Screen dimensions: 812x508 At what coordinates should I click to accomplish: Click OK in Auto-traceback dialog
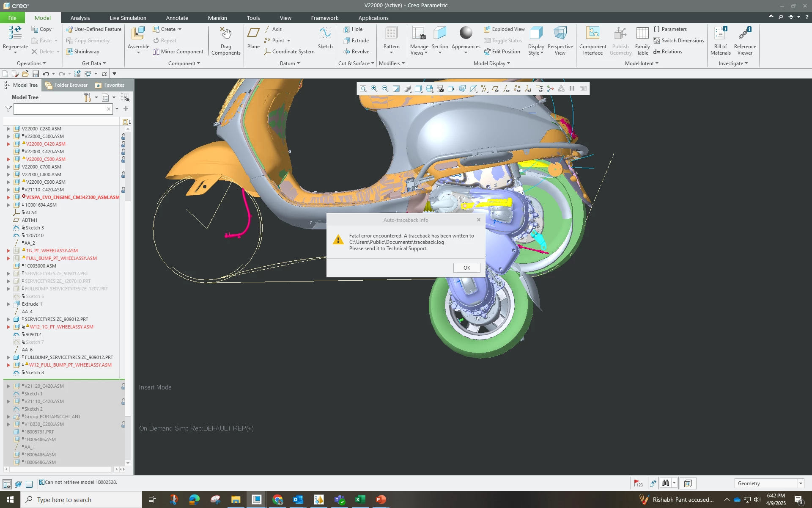coord(466,268)
